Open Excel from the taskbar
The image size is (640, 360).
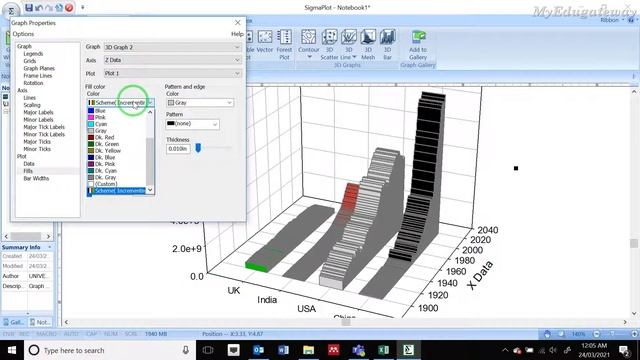coord(383,350)
